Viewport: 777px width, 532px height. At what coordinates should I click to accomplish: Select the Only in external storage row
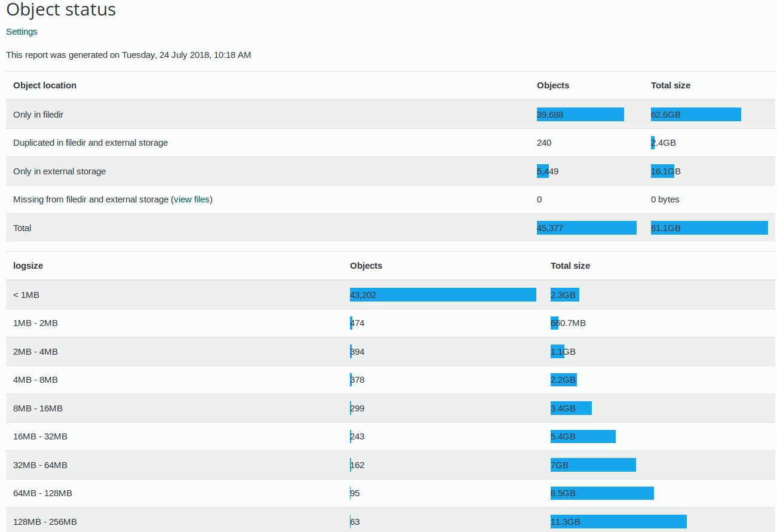click(59, 171)
